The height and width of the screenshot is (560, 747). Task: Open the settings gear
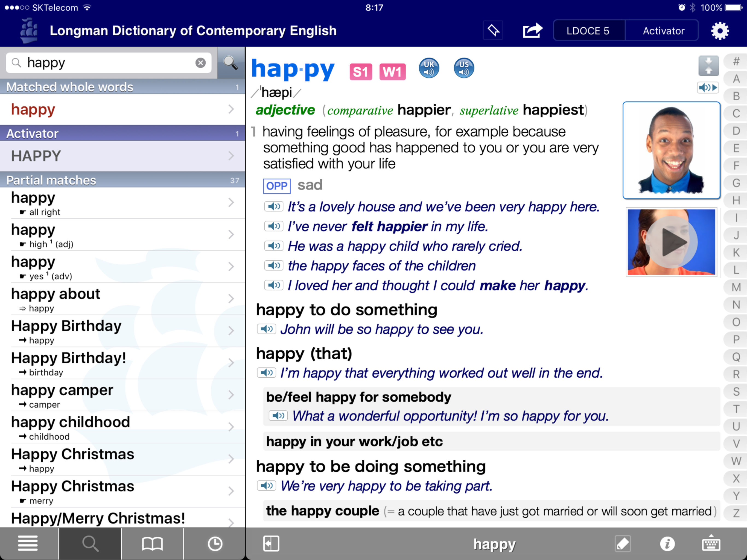click(x=720, y=31)
